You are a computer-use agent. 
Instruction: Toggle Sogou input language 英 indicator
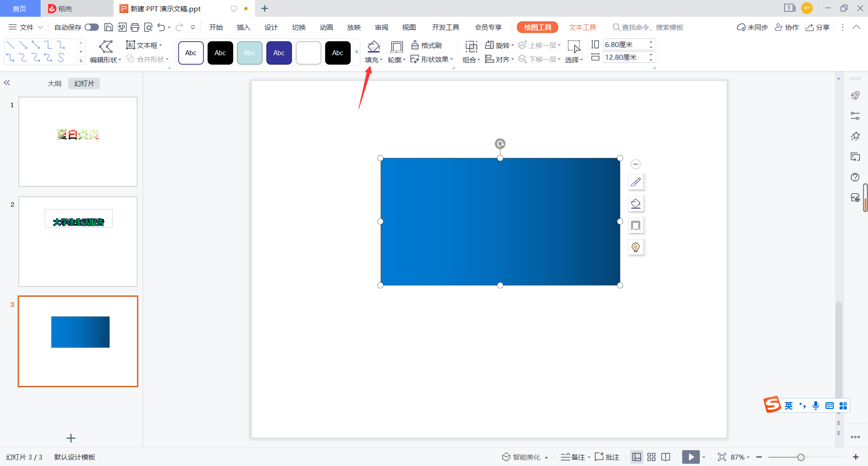[x=788, y=406]
